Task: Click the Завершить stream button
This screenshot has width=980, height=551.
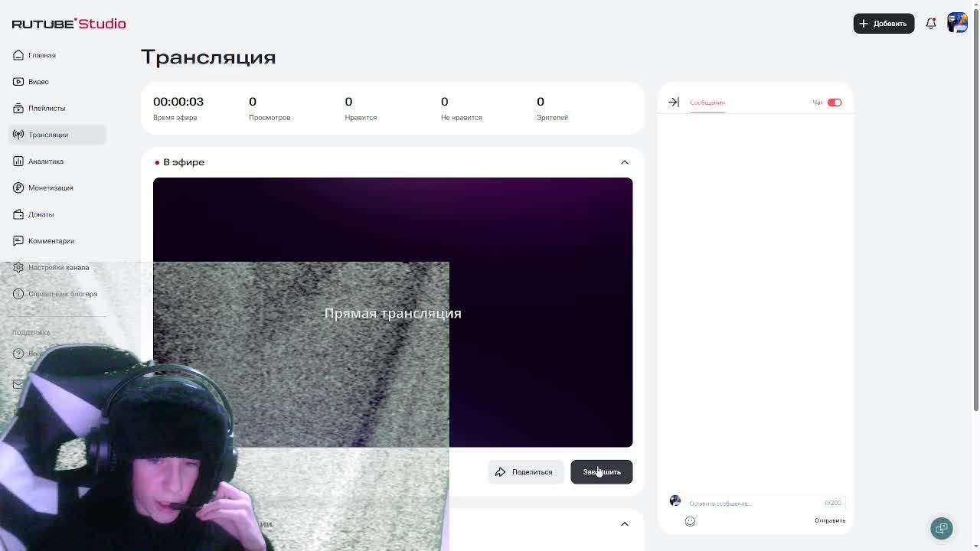Action: (602, 472)
